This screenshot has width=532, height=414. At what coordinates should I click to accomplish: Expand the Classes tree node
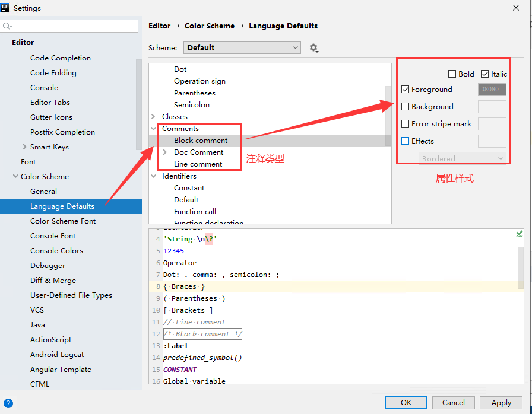pos(153,116)
